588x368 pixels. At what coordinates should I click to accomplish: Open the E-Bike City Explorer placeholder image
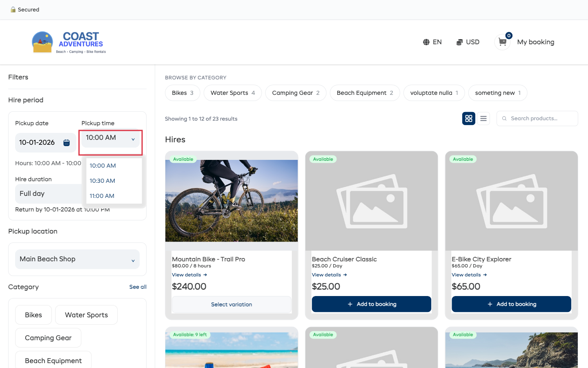(x=512, y=201)
